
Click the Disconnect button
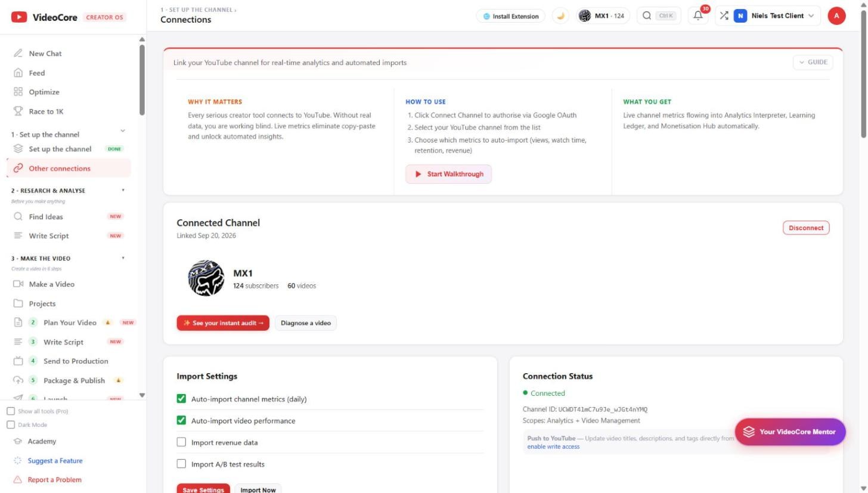(806, 228)
